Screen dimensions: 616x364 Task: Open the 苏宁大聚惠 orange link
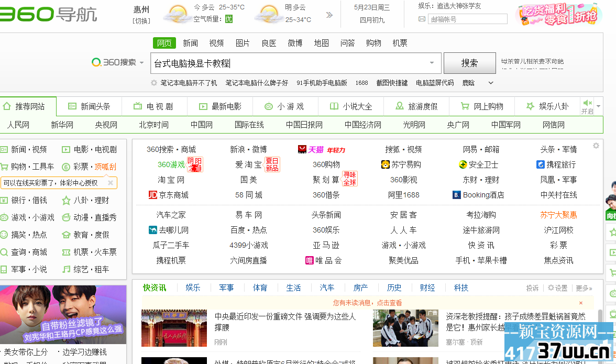558,215
